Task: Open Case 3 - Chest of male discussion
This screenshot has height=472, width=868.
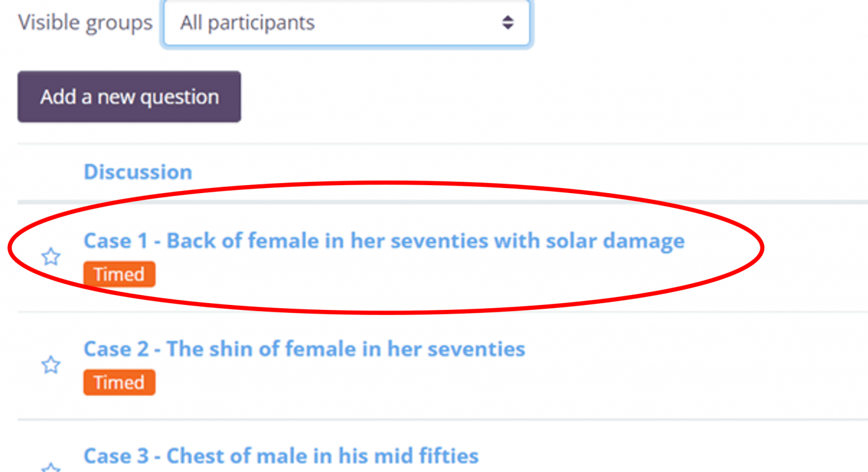Action: (x=281, y=456)
